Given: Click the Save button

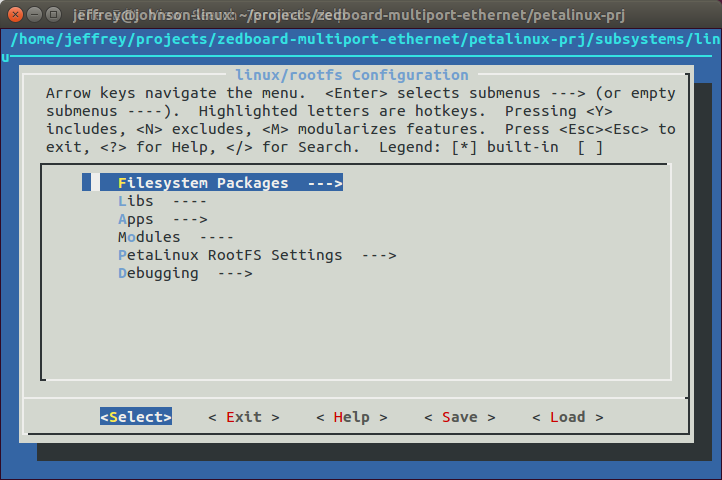Looking at the screenshot, I should click(460, 417).
